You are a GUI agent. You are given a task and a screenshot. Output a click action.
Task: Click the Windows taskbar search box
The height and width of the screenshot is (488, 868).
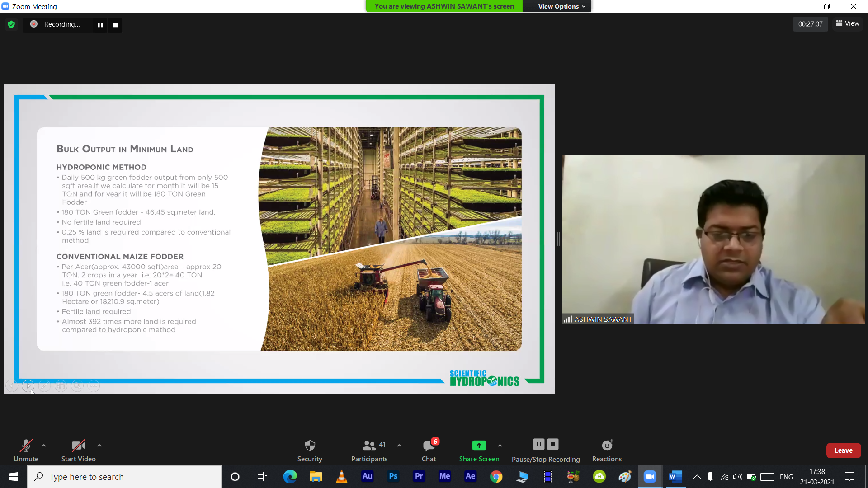(124, 477)
